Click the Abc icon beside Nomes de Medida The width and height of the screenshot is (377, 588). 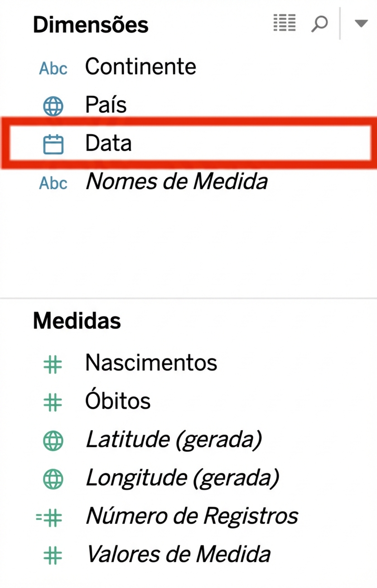pos(53,183)
